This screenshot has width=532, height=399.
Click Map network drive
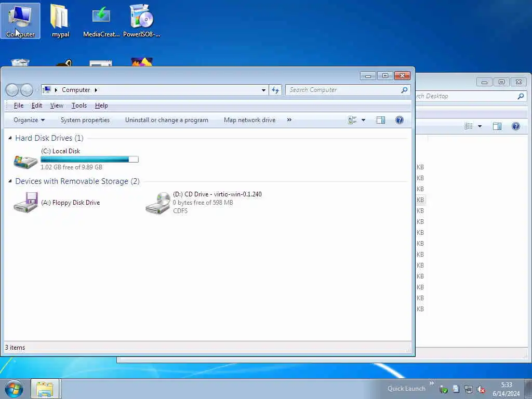[250, 120]
